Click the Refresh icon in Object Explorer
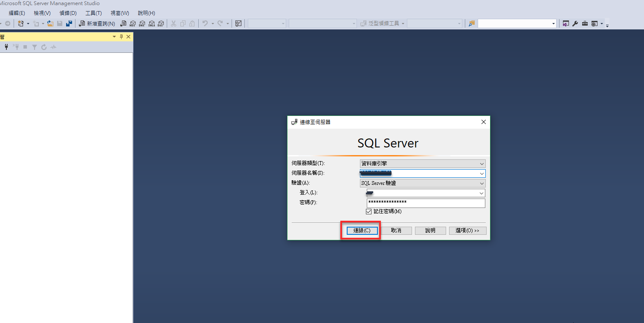 [44, 47]
